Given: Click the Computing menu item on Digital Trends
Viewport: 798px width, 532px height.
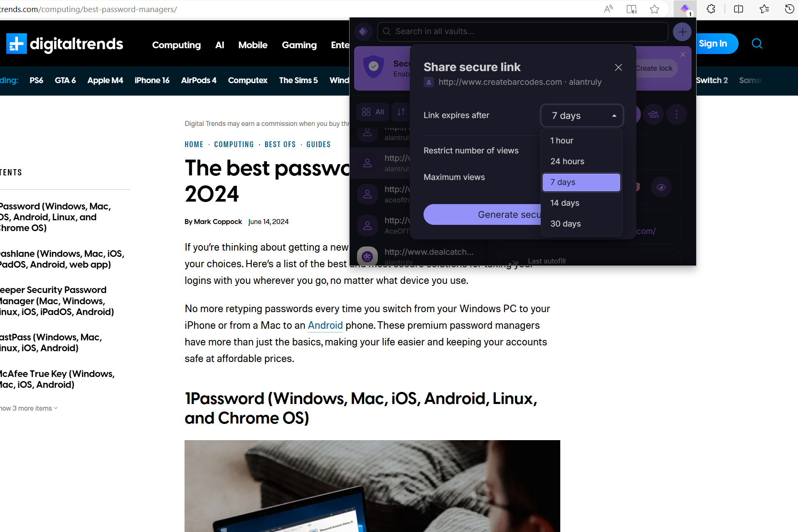Looking at the screenshot, I should tap(176, 44).
